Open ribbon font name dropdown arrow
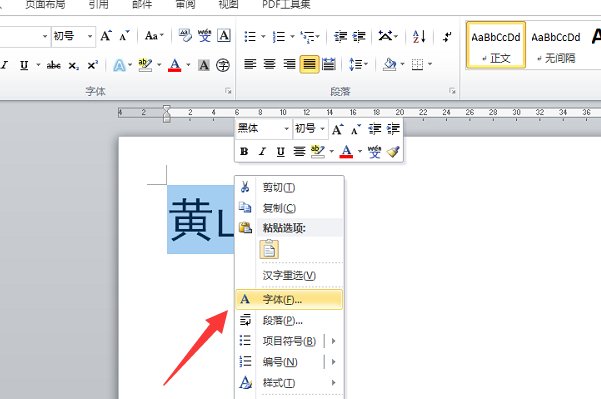The image size is (601, 399). pos(45,36)
